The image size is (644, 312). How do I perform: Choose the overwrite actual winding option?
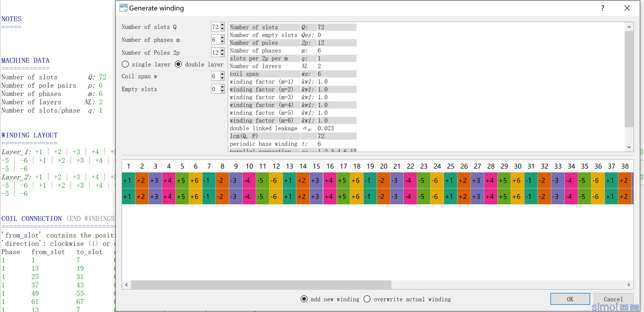(x=367, y=299)
